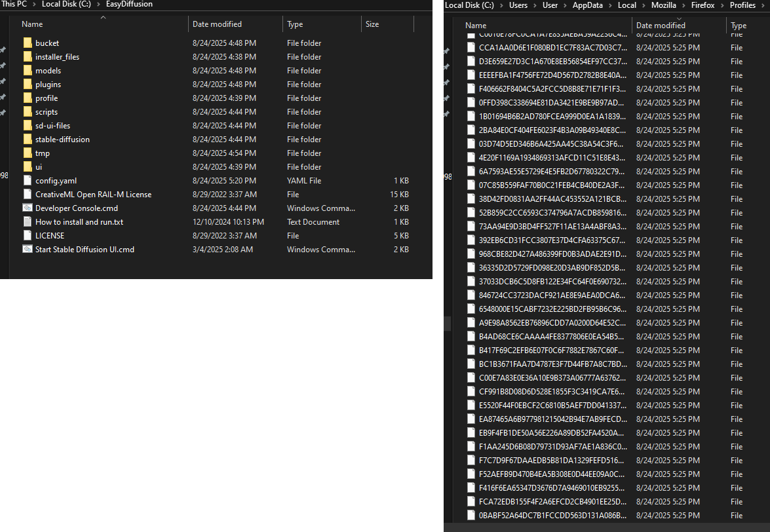The height and width of the screenshot is (532, 770).
Task: Select 8/24/2025 5:20 PM date of config.yaml
Action: coord(224,181)
